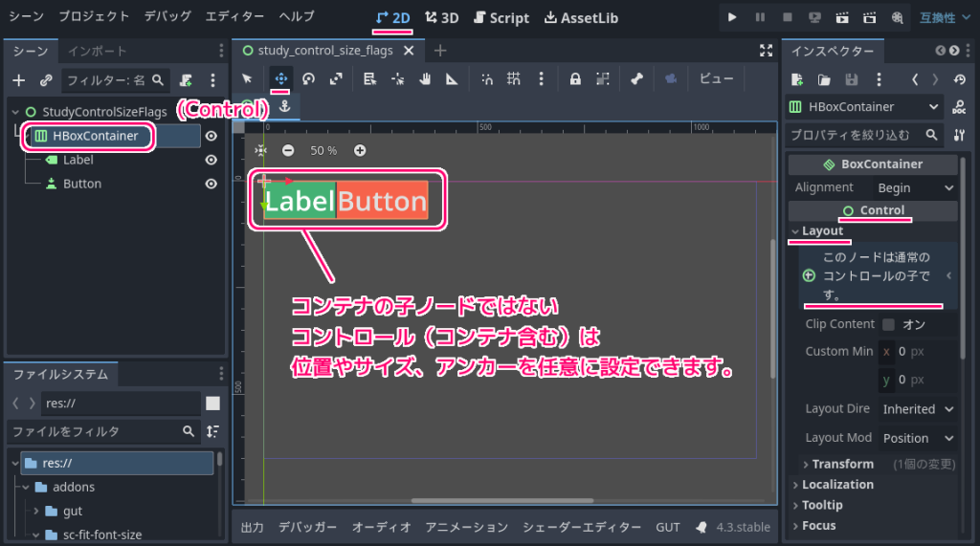Screen dimensions: 980x546
Task: Toggle visibility of the HBoxContainer node
Action: coord(212,136)
